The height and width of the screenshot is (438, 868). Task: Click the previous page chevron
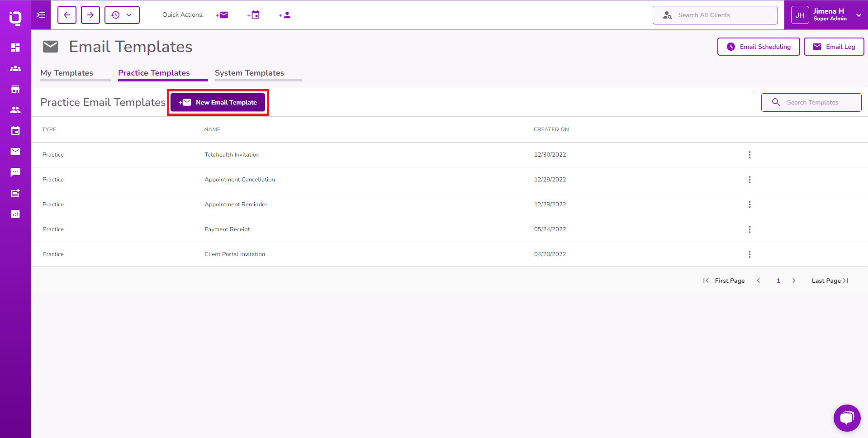pyautogui.click(x=759, y=281)
